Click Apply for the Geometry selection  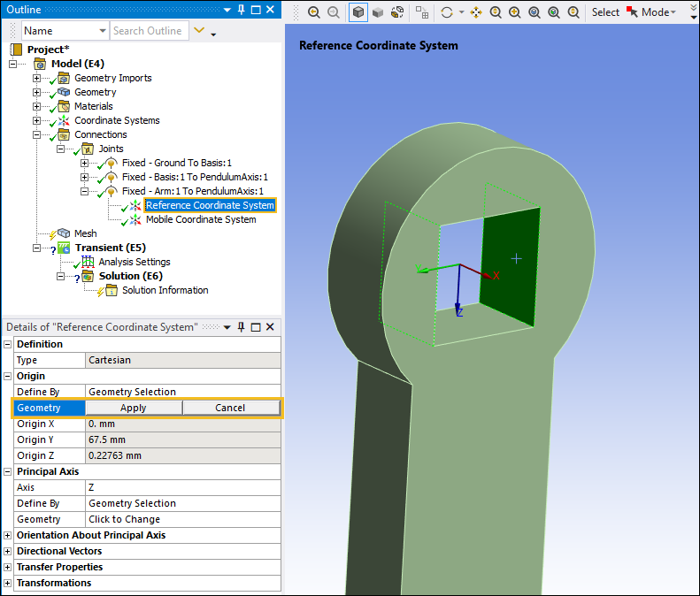134,408
